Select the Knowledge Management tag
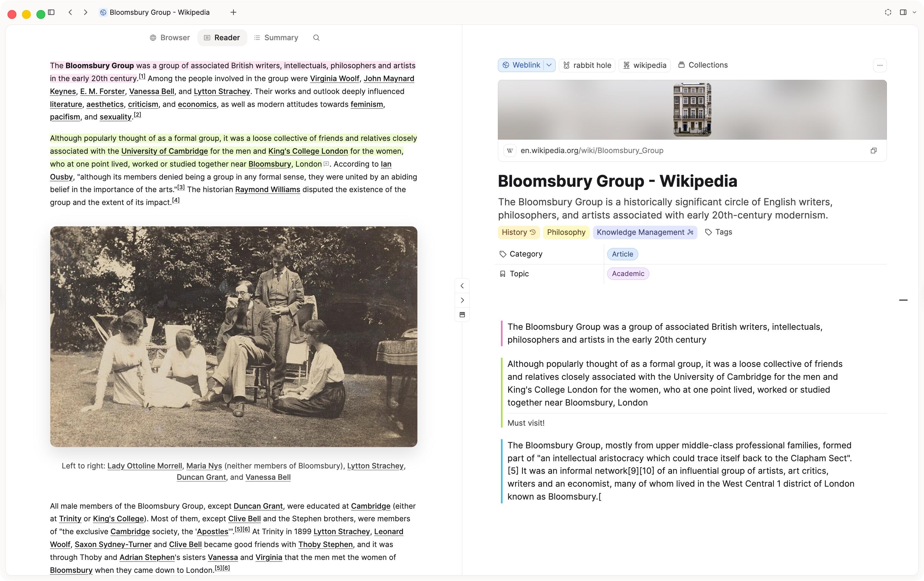The width and height of the screenshot is (924, 581). coord(645,232)
